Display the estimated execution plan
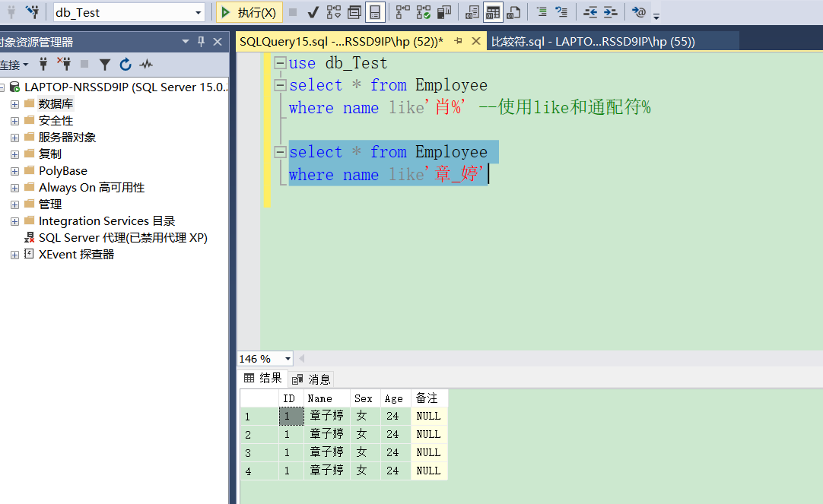Viewport: 823px width, 504px height. pos(334,13)
